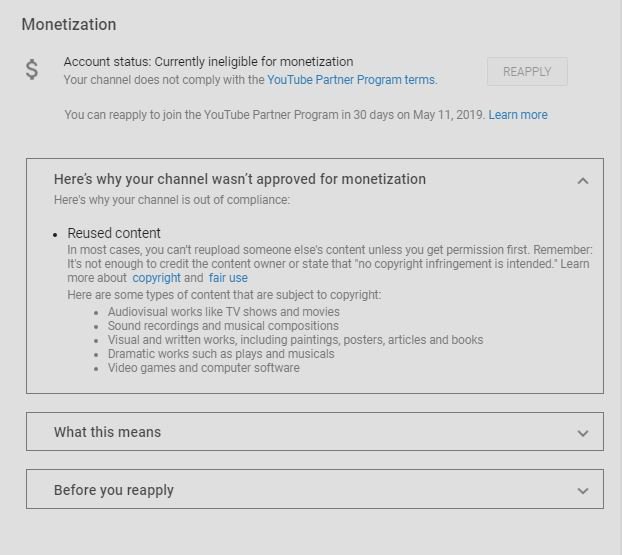Select the Sound recordings and musical compositions item
Image resolution: width=622 pixels, height=555 pixels.
[223, 326]
